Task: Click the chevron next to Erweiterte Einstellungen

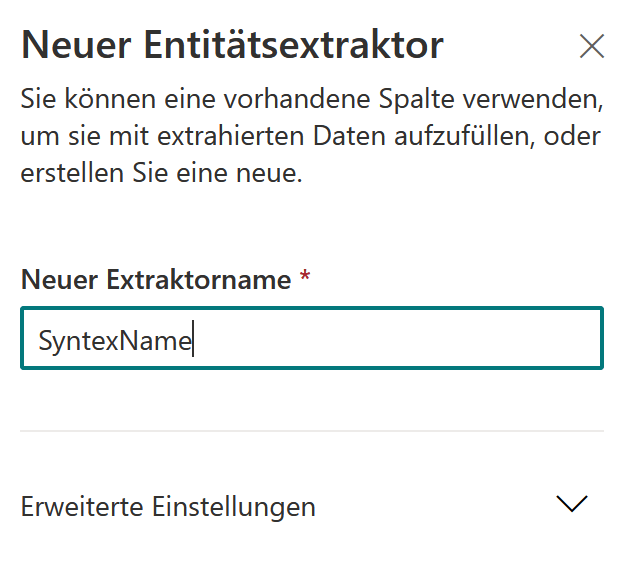Action: [572, 504]
